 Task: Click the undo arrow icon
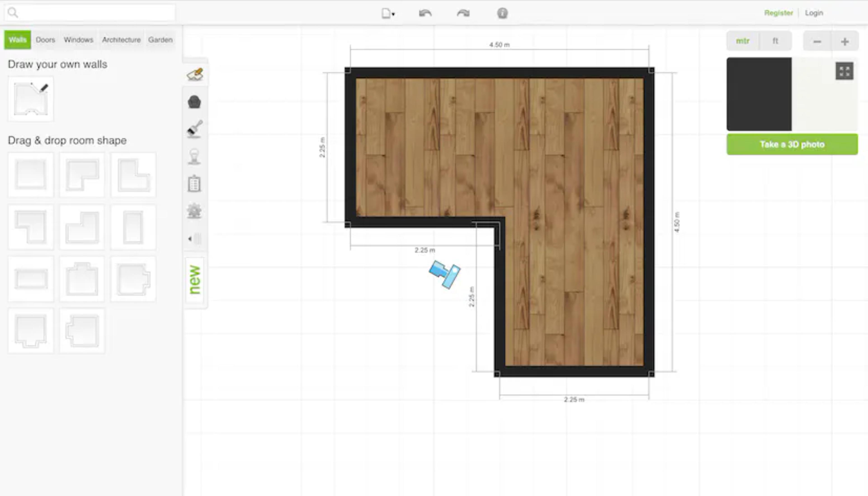pos(425,13)
